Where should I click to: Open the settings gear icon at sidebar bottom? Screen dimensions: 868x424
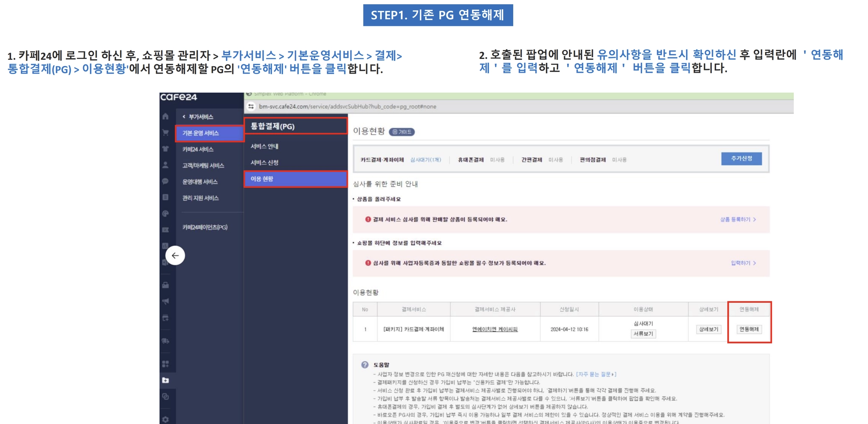(165, 419)
